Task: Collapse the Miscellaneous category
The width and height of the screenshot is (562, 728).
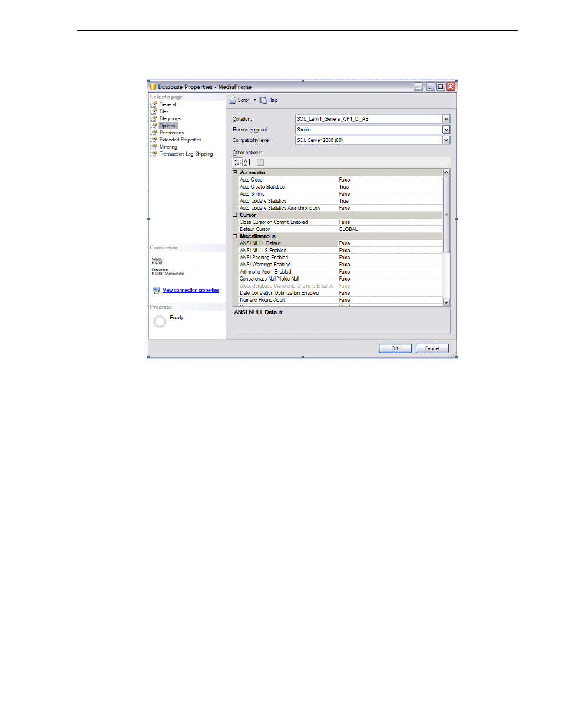Action: click(235, 236)
